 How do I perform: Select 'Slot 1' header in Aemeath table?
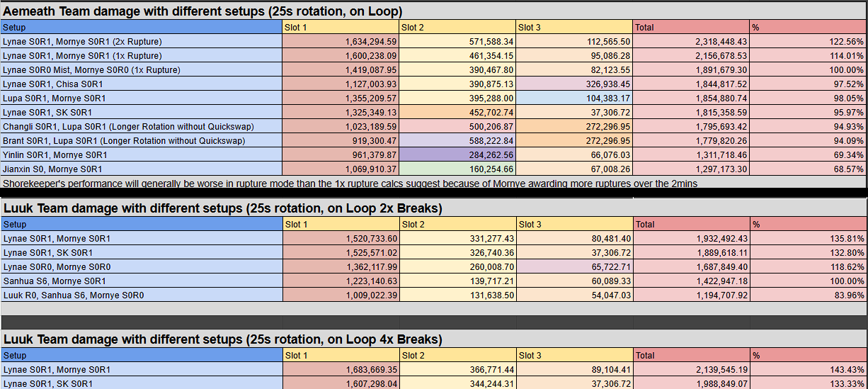click(x=341, y=27)
